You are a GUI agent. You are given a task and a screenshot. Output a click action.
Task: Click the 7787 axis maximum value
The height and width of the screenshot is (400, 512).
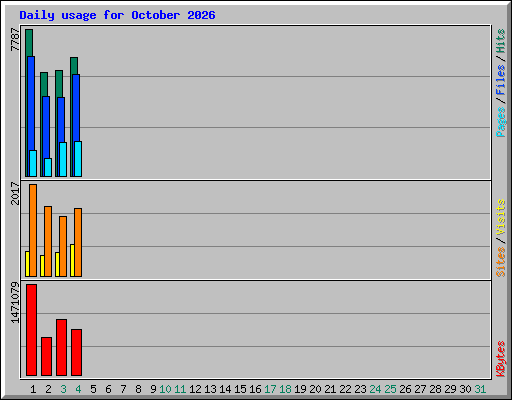(x=15, y=40)
